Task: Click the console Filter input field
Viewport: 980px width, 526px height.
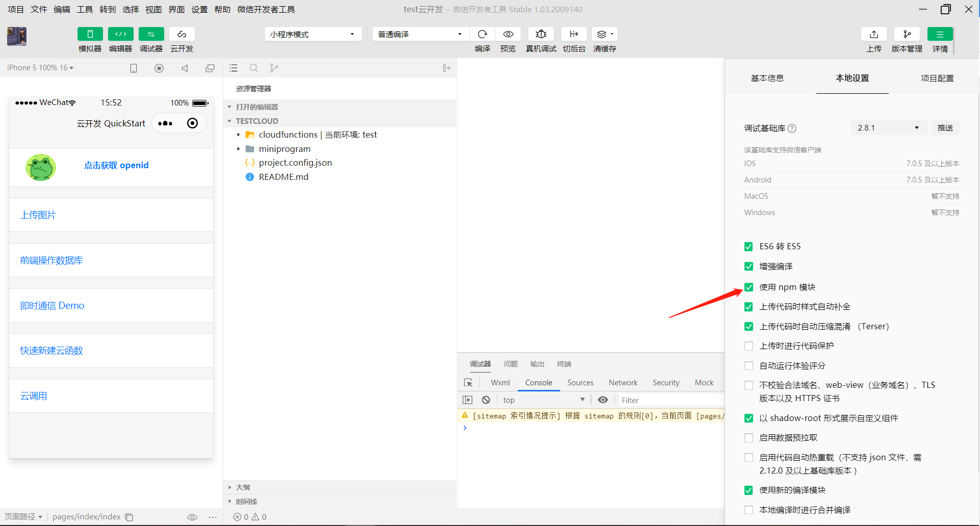Action: pos(670,400)
